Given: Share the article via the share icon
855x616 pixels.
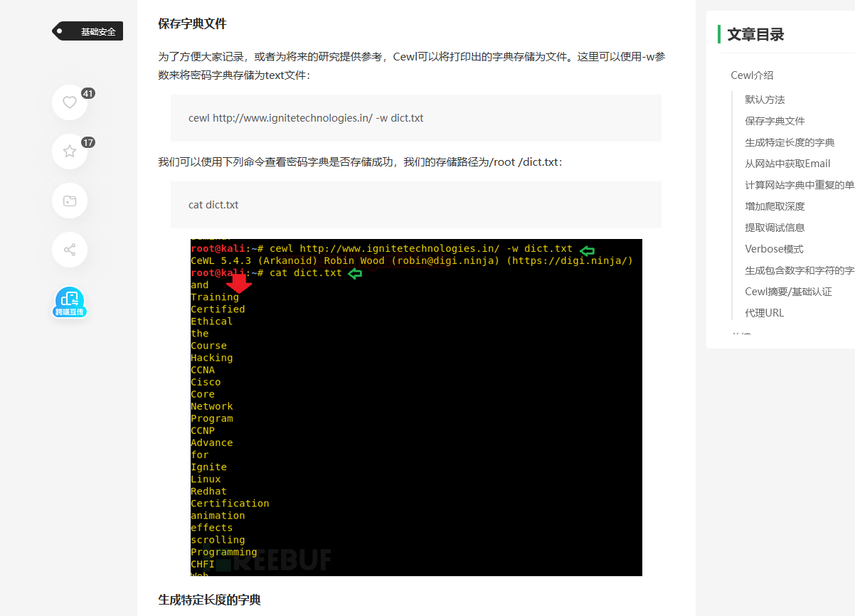Looking at the screenshot, I should point(69,249).
